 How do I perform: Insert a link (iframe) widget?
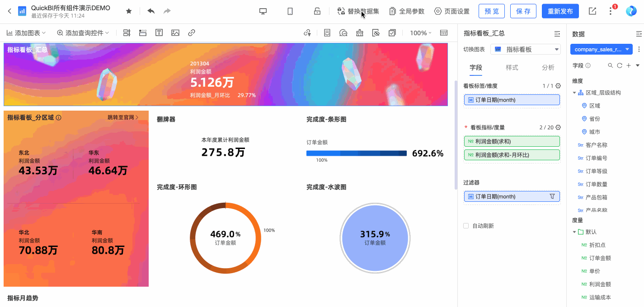[x=192, y=33]
